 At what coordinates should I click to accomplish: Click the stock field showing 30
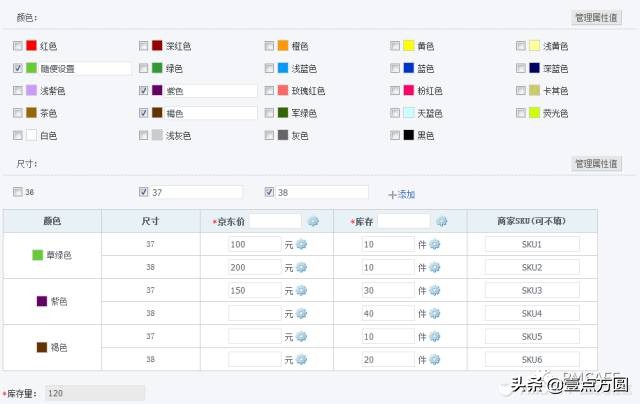click(x=388, y=291)
